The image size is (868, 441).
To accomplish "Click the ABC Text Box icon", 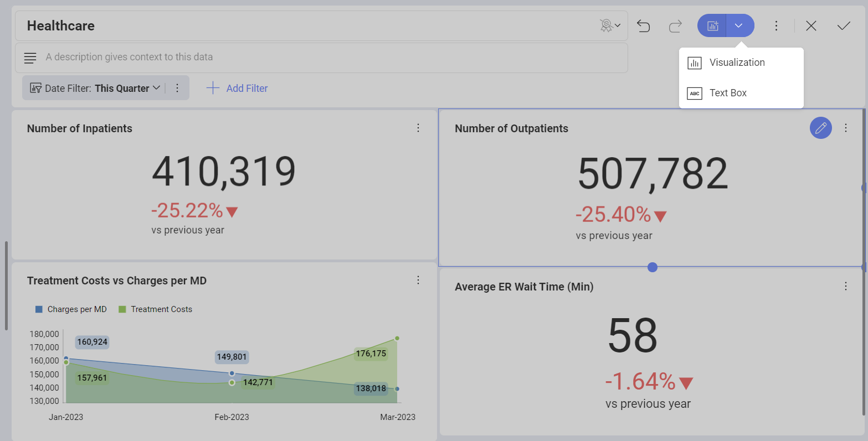I will (x=695, y=93).
